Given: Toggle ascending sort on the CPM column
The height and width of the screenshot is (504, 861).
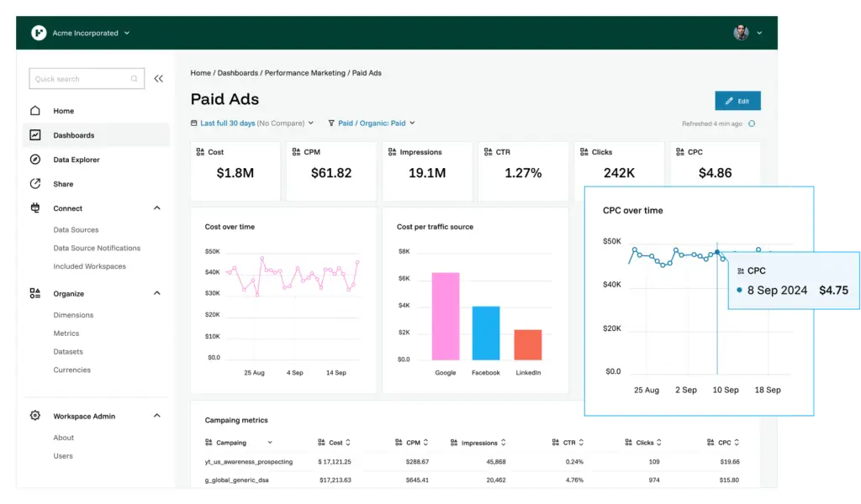Looking at the screenshot, I should click(425, 442).
